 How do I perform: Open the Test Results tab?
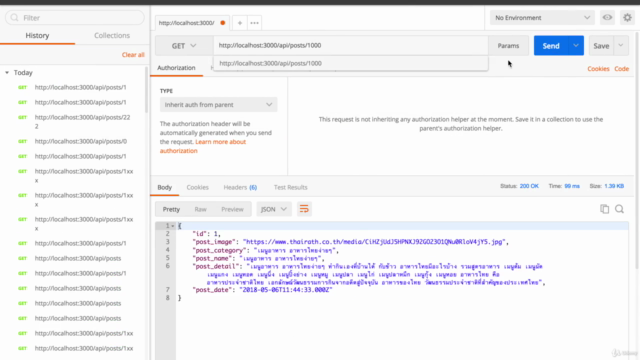291,187
